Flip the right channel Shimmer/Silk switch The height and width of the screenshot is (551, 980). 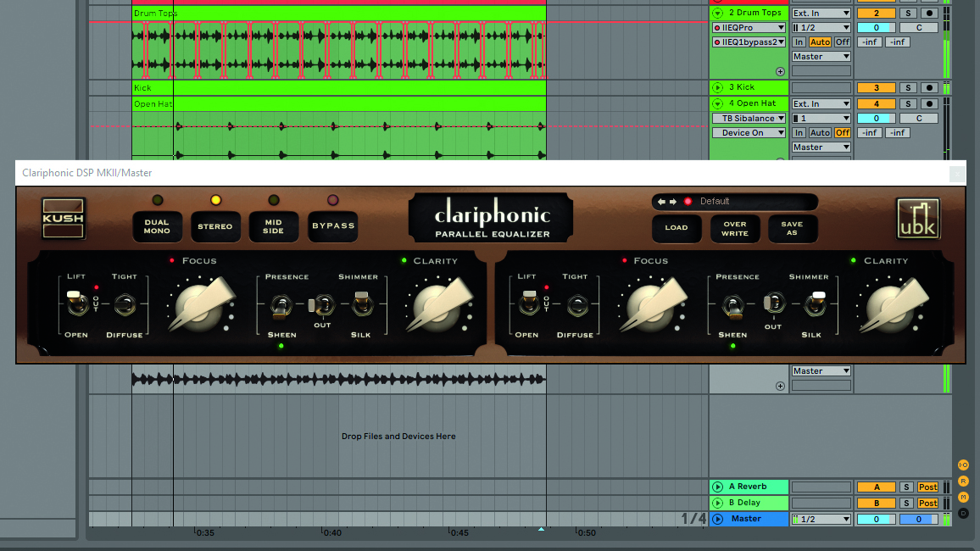click(x=815, y=303)
